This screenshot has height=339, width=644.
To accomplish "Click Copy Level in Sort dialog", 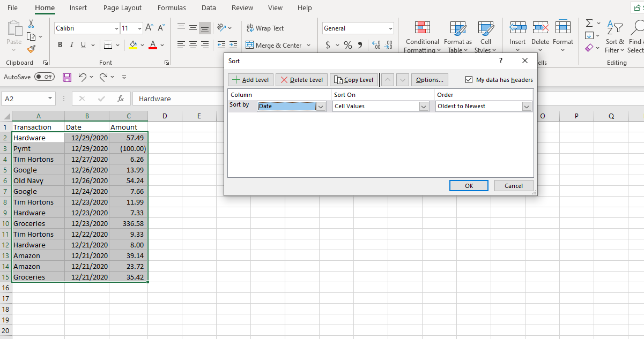I will click(x=354, y=80).
